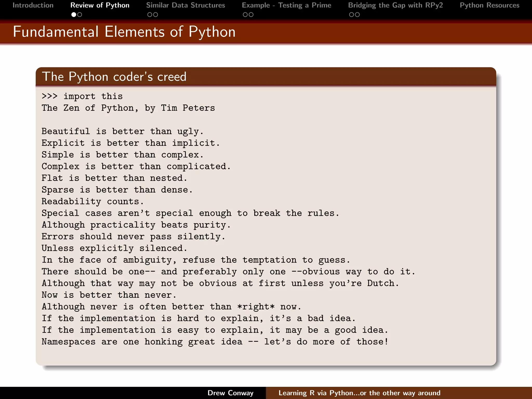Open the Introduction section link

pyautogui.click(x=33, y=5)
